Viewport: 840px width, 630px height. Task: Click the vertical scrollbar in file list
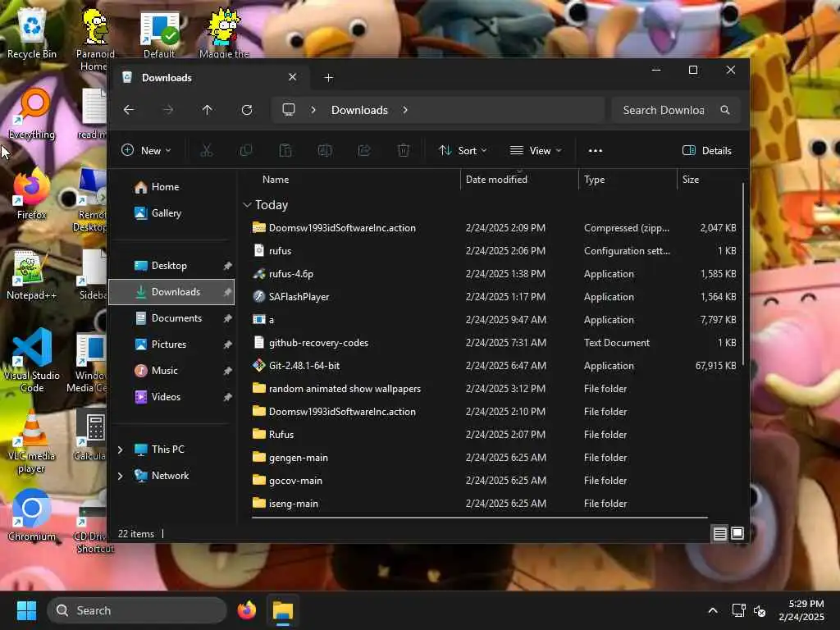[x=742, y=274]
